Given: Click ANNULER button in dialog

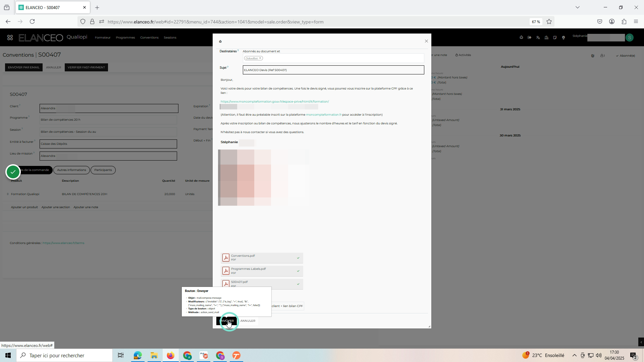Looking at the screenshot, I should 248,321.
